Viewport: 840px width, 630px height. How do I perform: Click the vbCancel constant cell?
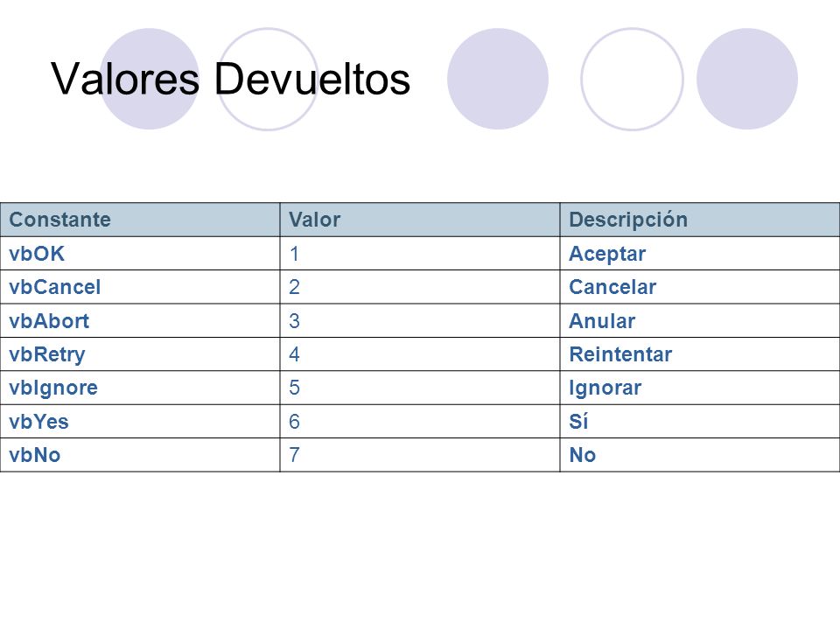point(140,287)
